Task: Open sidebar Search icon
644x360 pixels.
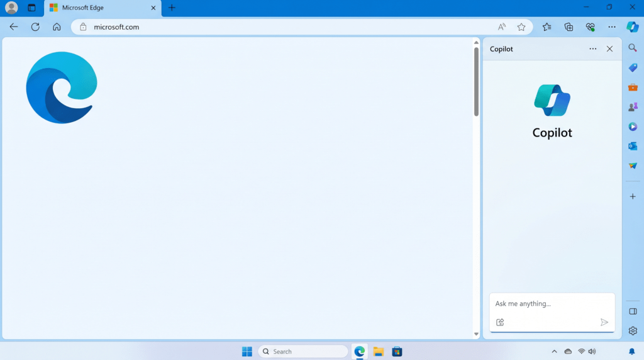Action: (633, 48)
